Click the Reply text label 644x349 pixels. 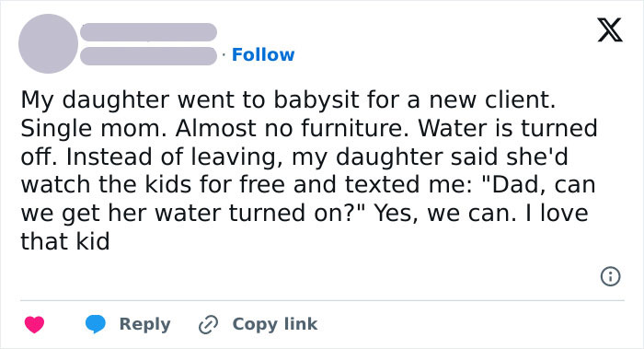coord(144,324)
